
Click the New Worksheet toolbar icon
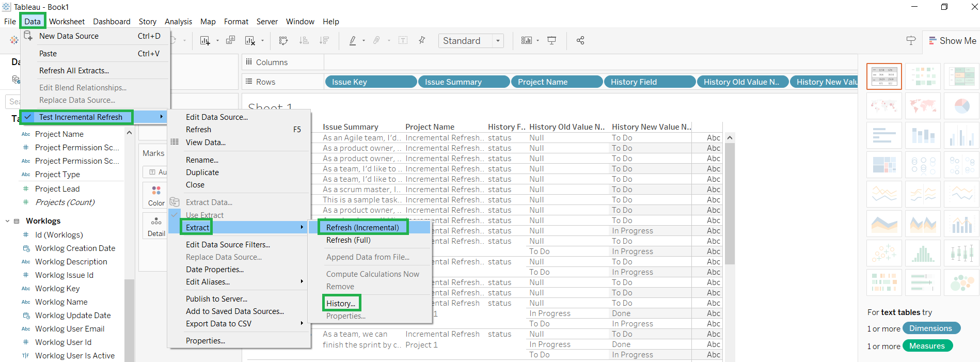pyautogui.click(x=205, y=40)
